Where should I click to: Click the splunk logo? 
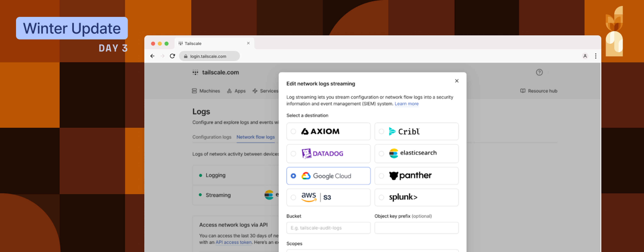click(403, 197)
